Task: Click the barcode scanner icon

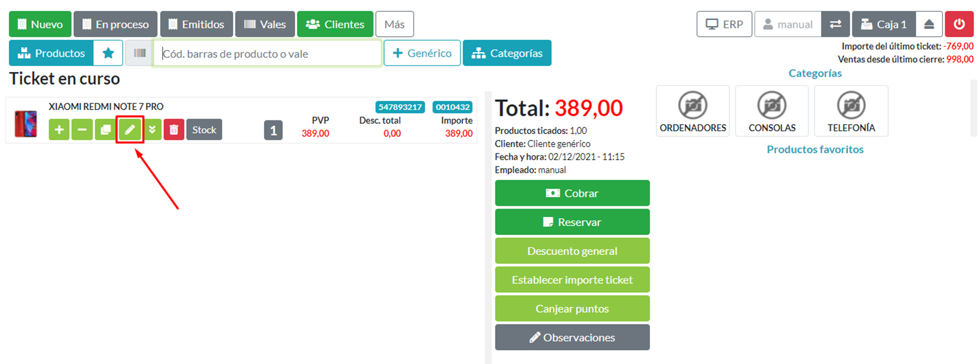Action: (x=139, y=53)
